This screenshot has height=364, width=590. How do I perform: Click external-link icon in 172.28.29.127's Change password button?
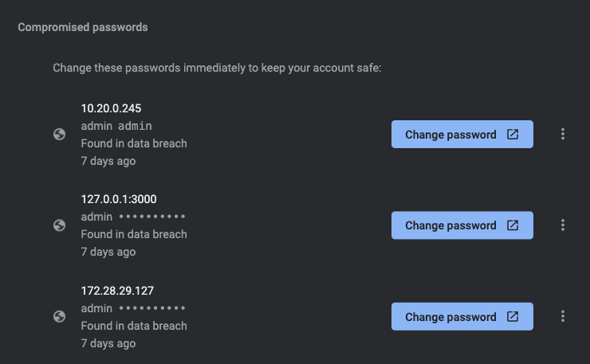[513, 316]
